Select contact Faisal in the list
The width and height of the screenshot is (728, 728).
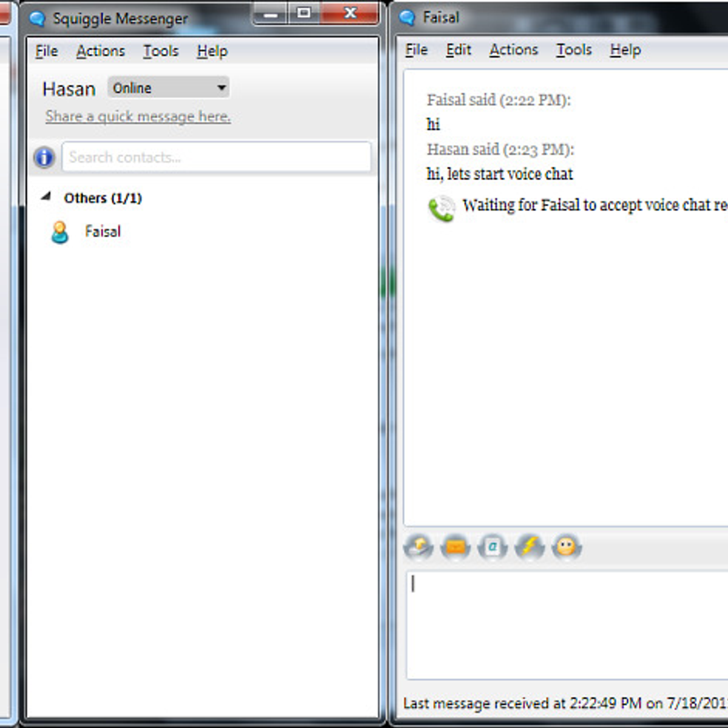103,231
